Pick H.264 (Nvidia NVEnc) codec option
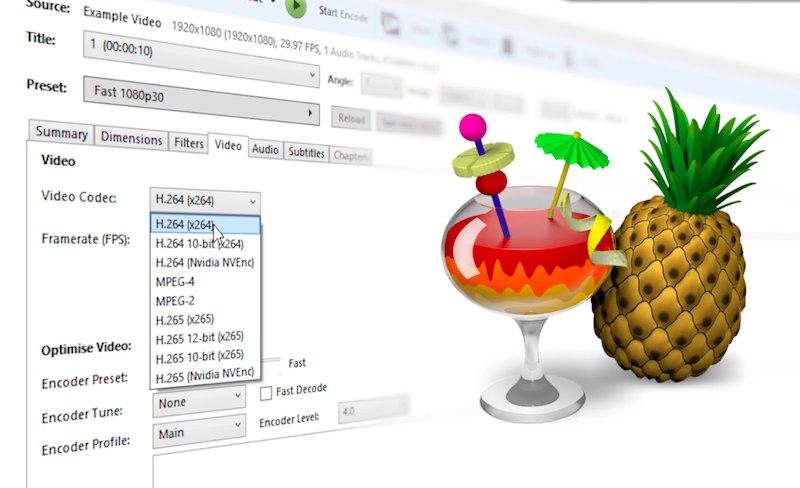800x488 pixels. point(203,263)
